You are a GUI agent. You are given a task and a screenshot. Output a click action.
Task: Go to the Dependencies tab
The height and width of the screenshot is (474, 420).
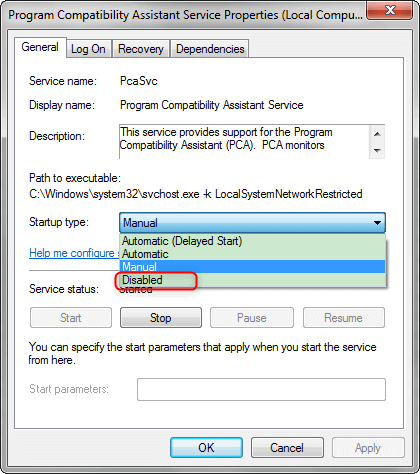[210, 49]
